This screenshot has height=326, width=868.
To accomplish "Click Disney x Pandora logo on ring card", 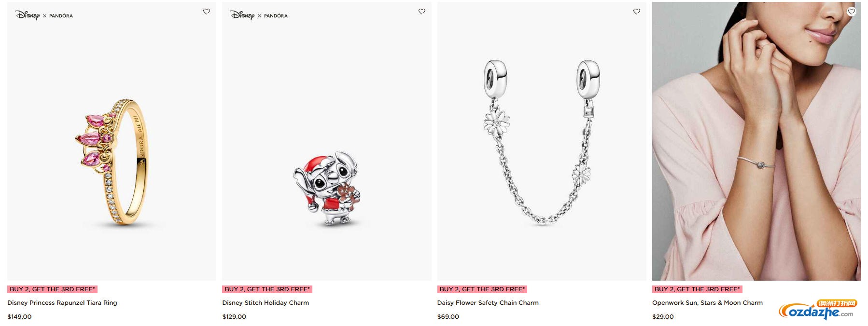I will coord(44,15).
